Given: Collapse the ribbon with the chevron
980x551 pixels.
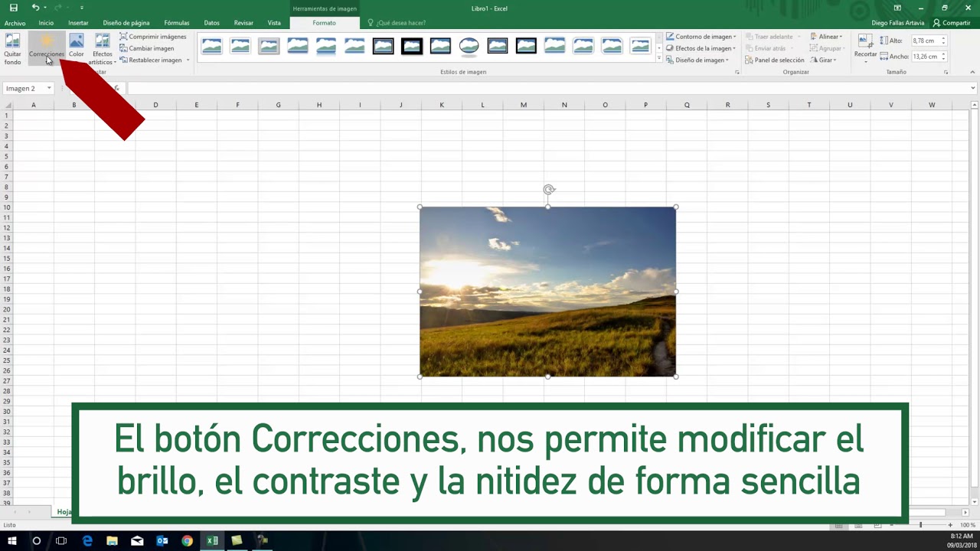Looking at the screenshot, I should click(x=972, y=72).
